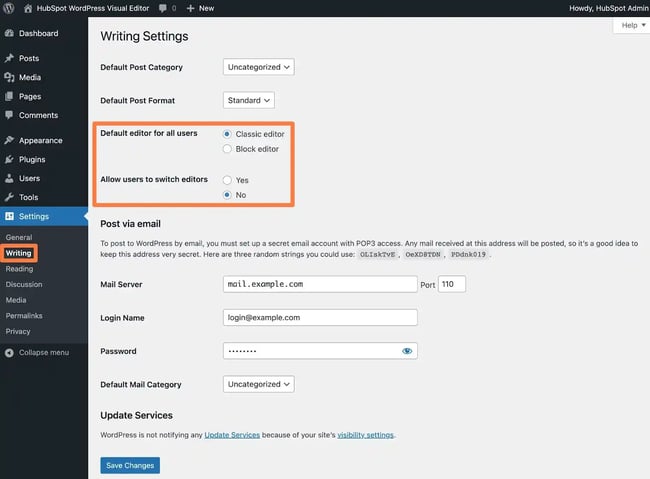Click the random string PDdnk019
This screenshot has width=650, height=479.
coord(468,254)
